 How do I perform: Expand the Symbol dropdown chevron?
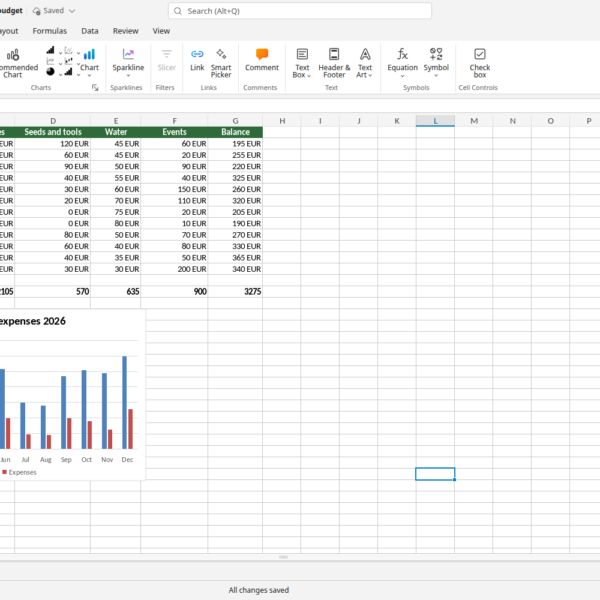pos(436,75)
